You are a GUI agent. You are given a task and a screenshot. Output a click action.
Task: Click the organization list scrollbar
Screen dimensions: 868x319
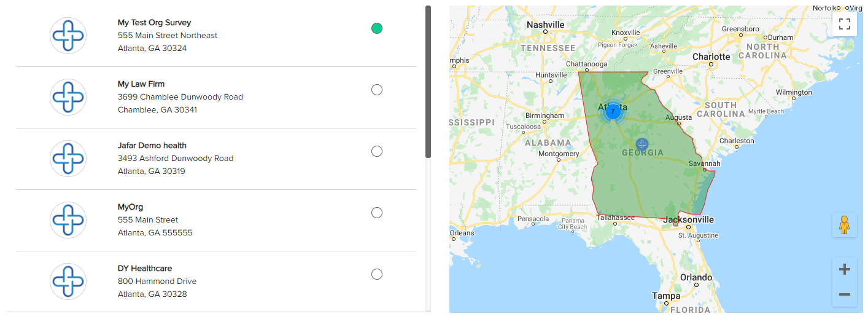pos(428,82)
